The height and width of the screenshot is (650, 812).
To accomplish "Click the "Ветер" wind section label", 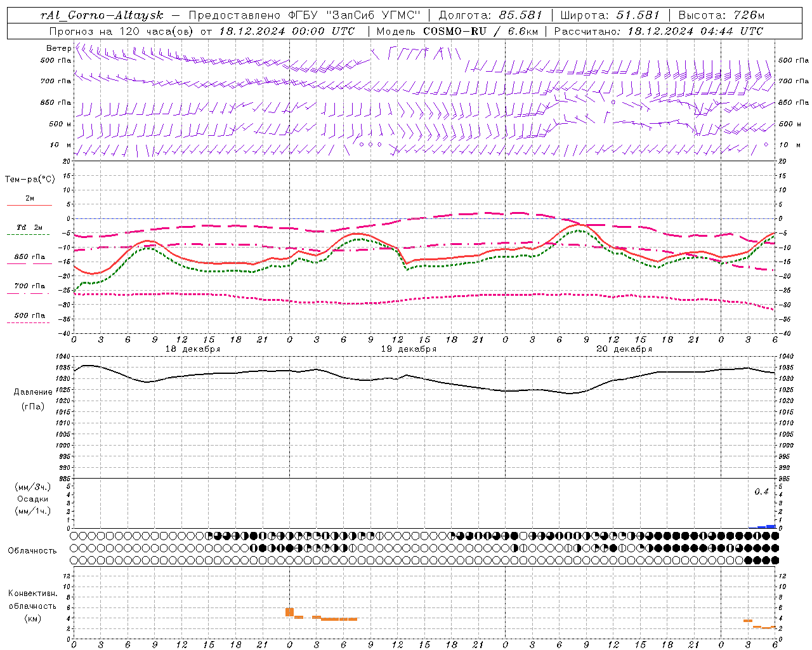I will (58, 48).
